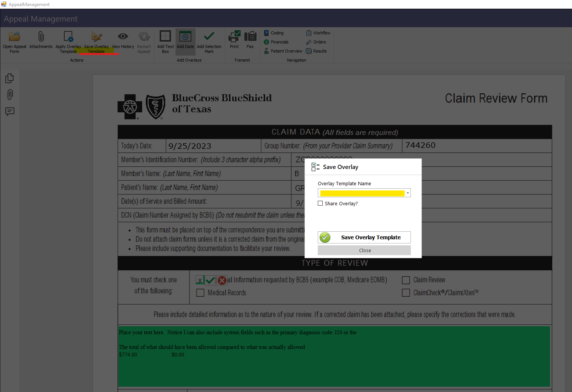Check the Claim Review box
Image resolution: width=572 pixels, height=392 pixels.
click(x=406, y=280)
